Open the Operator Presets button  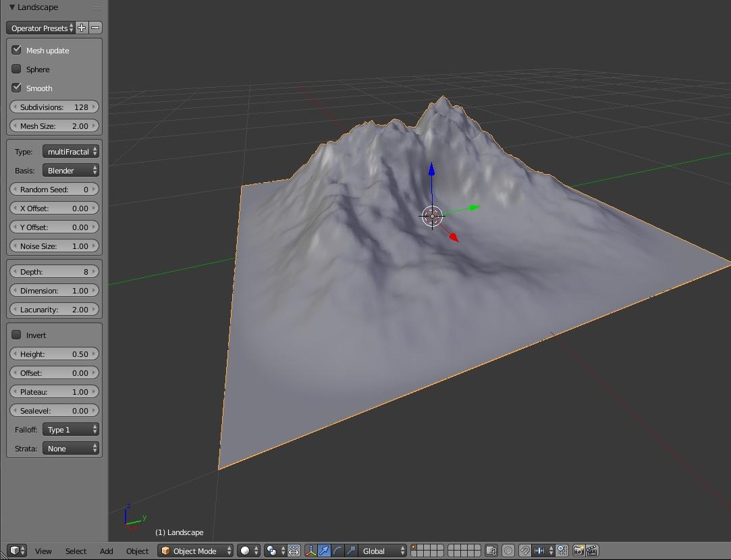click(x=40, y=28)
